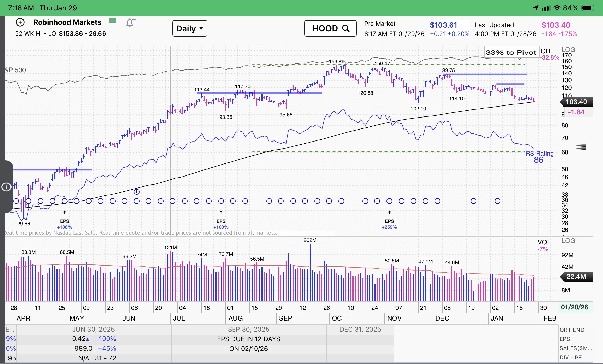This screenshot has height=364, width=603.
Task: Tap the 103.40 current price marker
Action: pos(576,102)
